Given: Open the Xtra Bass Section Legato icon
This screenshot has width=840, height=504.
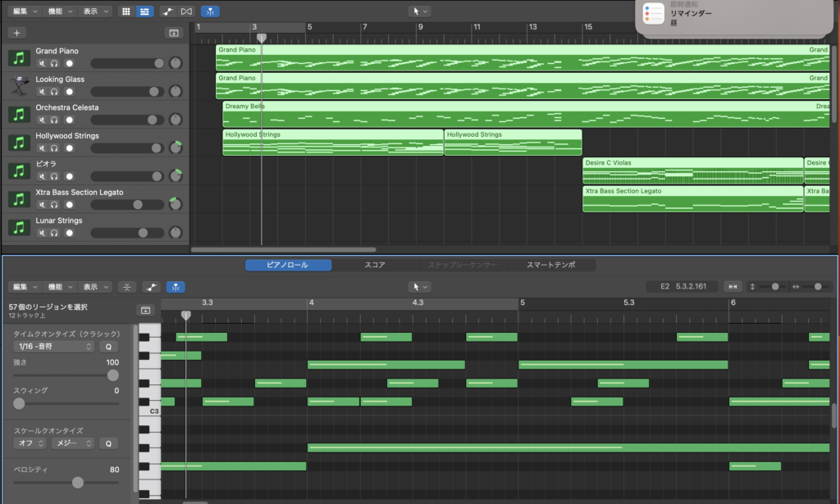Looking at the screenshot, I should [19, 200].
